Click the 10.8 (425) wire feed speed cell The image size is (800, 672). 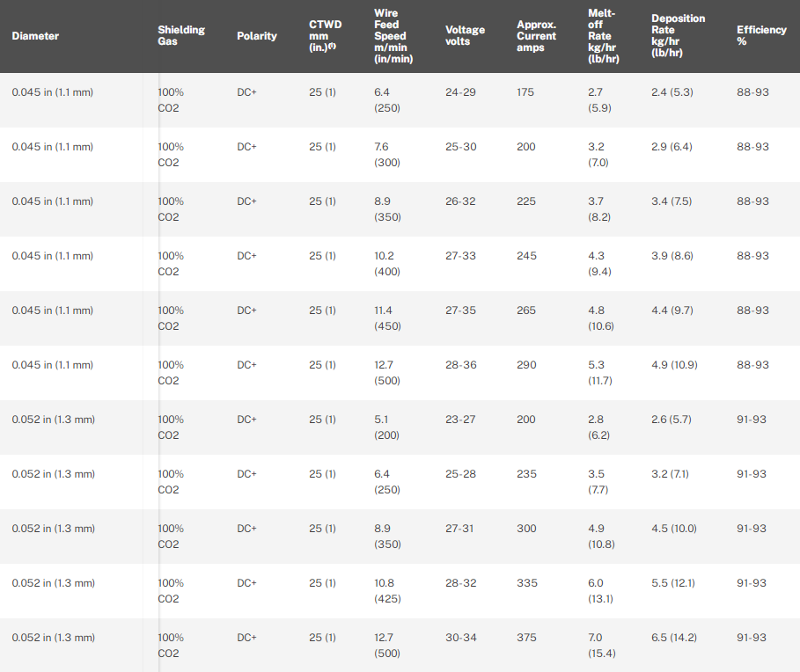pos(387,590)
